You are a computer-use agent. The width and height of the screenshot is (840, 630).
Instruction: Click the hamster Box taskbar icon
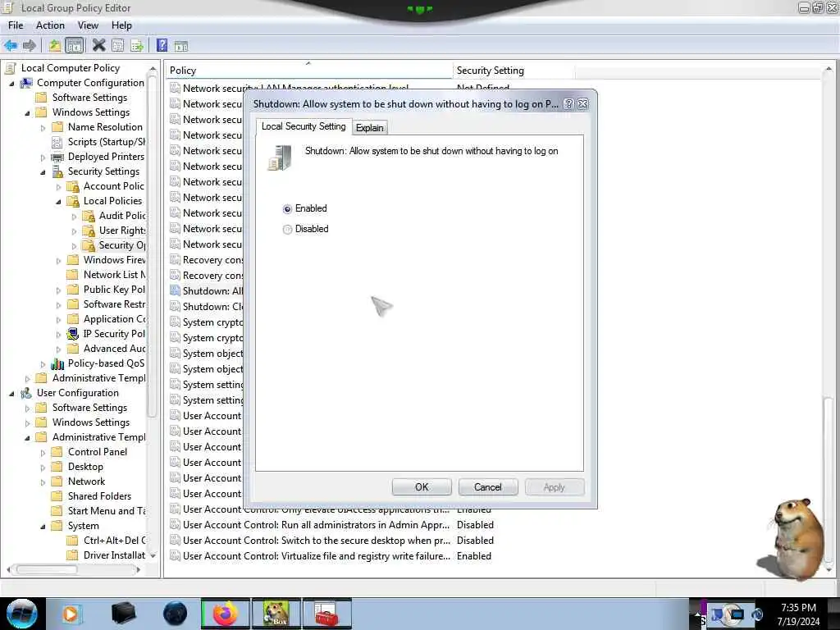pyautogui.click(x=276, y=614)
